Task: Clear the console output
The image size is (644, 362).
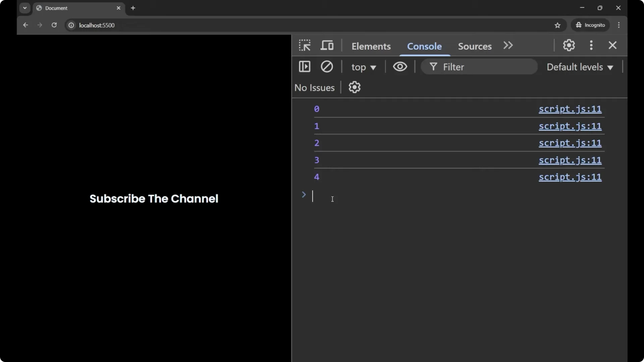Action: [327, 67]
